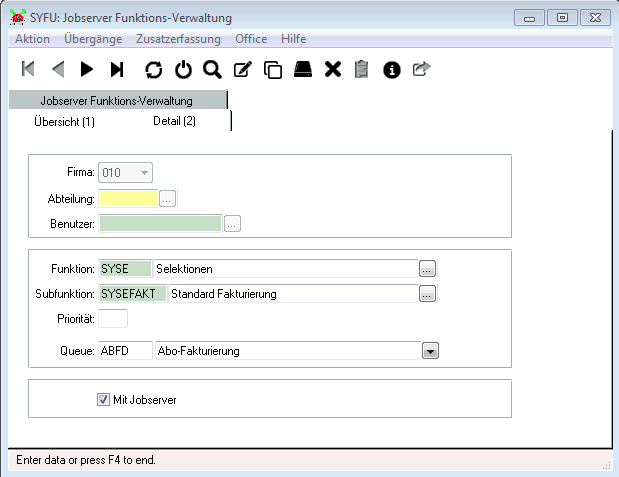Expand the Queue dropdown arrow
Screen dimensions: 619x477
click(x=430, y=351)
